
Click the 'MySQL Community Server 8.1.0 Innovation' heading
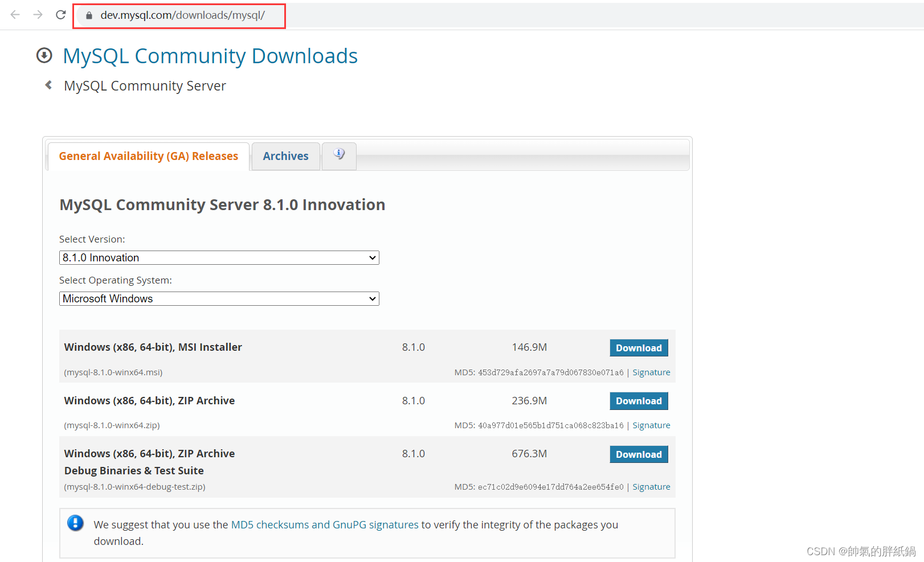(x=222, y=205)
